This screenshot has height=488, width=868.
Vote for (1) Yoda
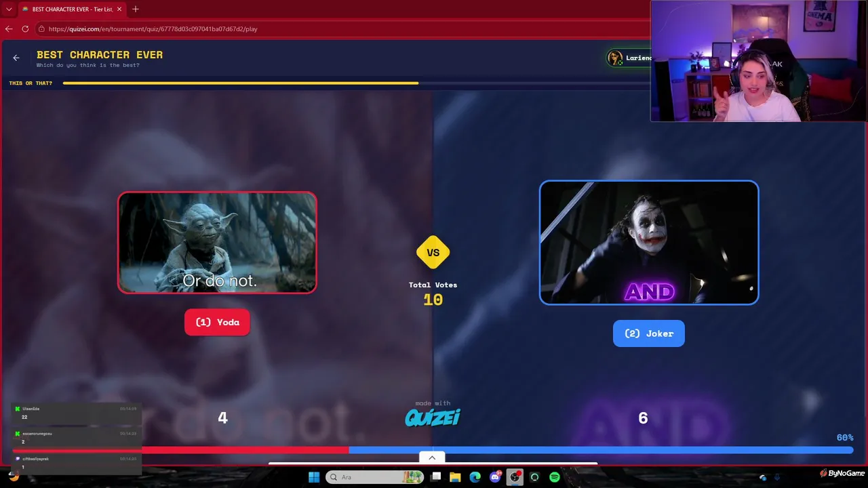(x=217, y=322)
